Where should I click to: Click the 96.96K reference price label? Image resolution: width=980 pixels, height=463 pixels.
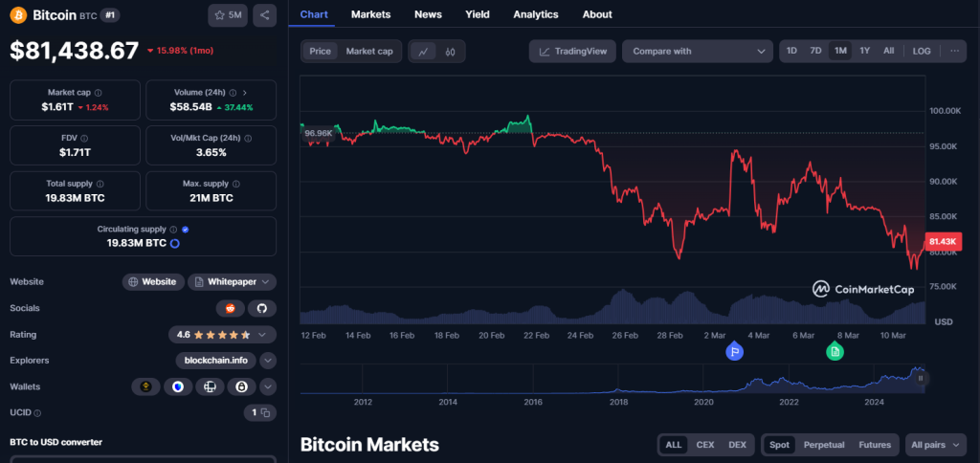pos(318,133)
